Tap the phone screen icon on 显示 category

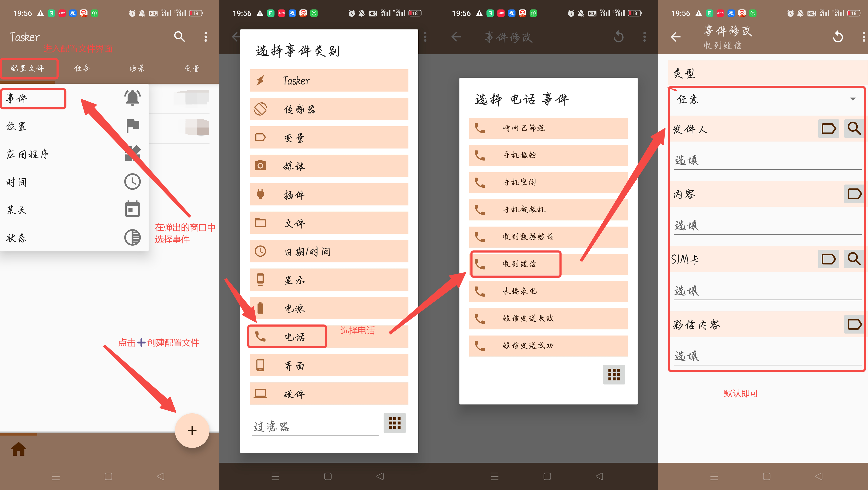click(x=260, y=280)
